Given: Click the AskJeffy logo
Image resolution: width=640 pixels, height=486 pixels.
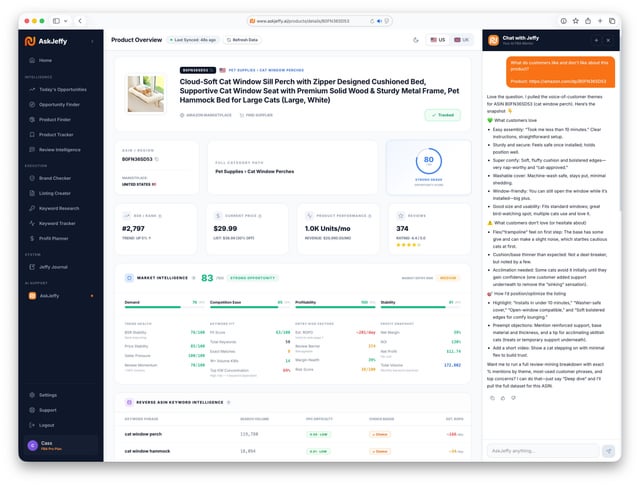Looking at the screenshot, I should tap(46, 41).
